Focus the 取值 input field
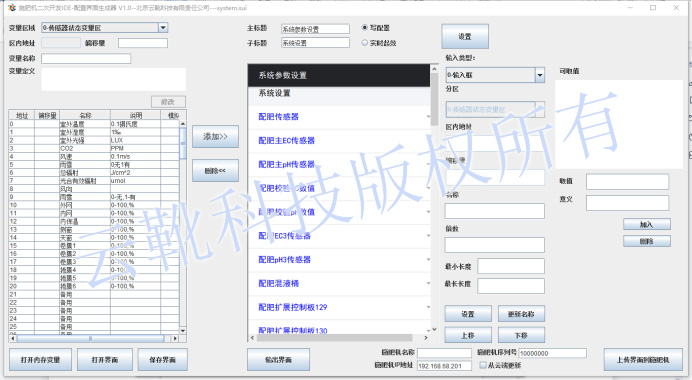Viewport: 692px width, 380px height. click(627, 181)
